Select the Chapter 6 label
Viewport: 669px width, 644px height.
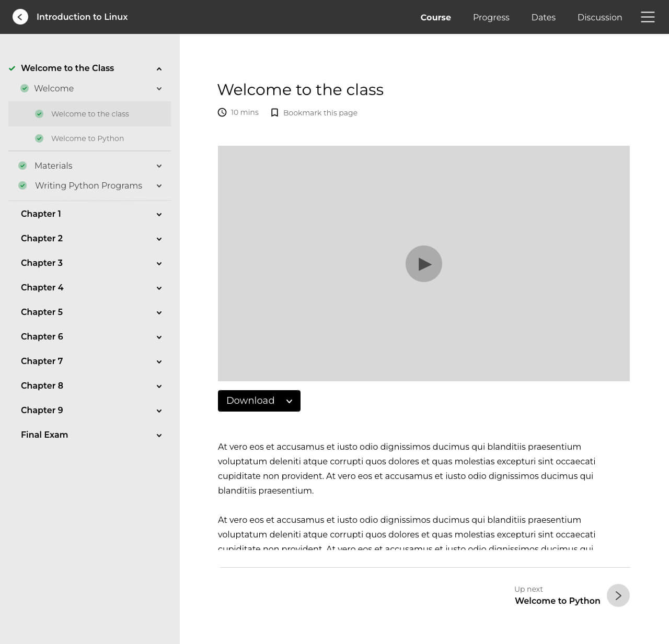click(x=42, y=336)
